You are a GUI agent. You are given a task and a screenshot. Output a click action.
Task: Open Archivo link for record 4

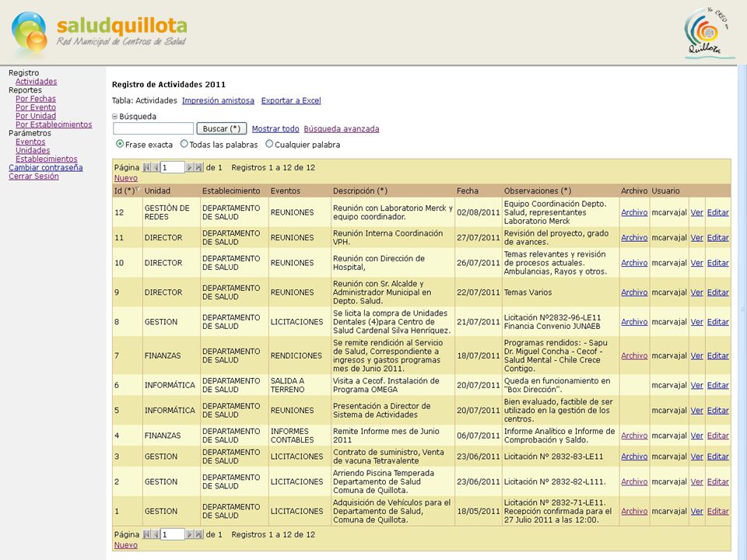[x=634, y=436]
